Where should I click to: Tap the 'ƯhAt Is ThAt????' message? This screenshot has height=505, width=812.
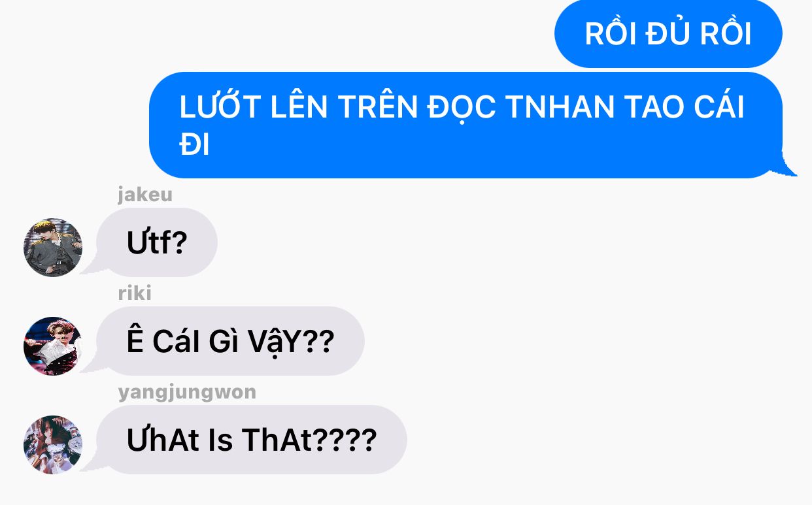coord(252,440)
